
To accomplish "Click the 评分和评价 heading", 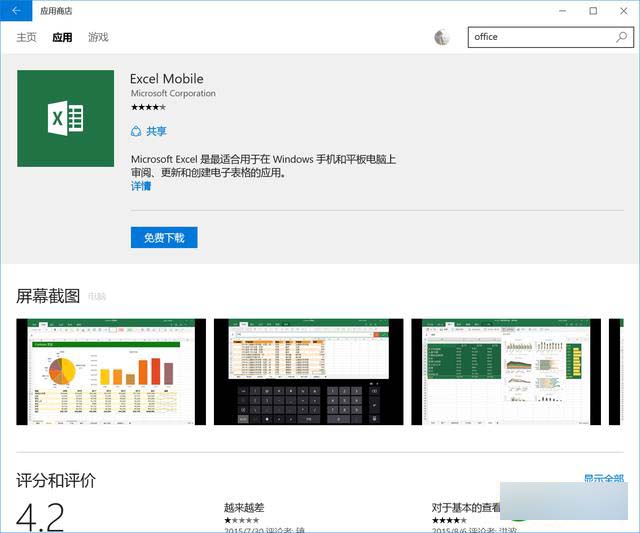I will click(56, 480).
